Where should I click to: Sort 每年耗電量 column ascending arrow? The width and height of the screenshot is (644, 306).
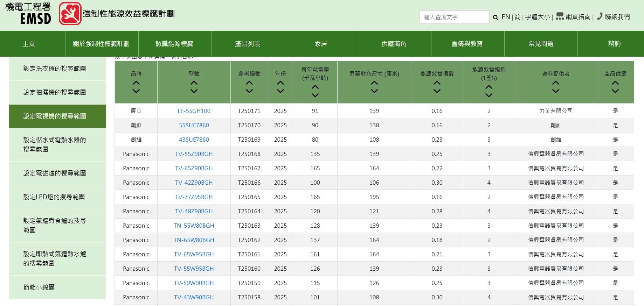point(315,87)
